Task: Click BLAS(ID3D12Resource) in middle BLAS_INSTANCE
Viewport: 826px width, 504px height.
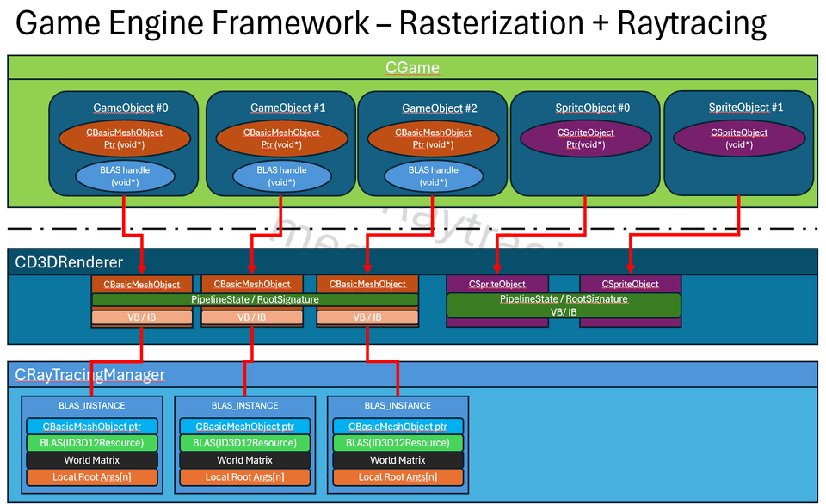Action: 245,443
